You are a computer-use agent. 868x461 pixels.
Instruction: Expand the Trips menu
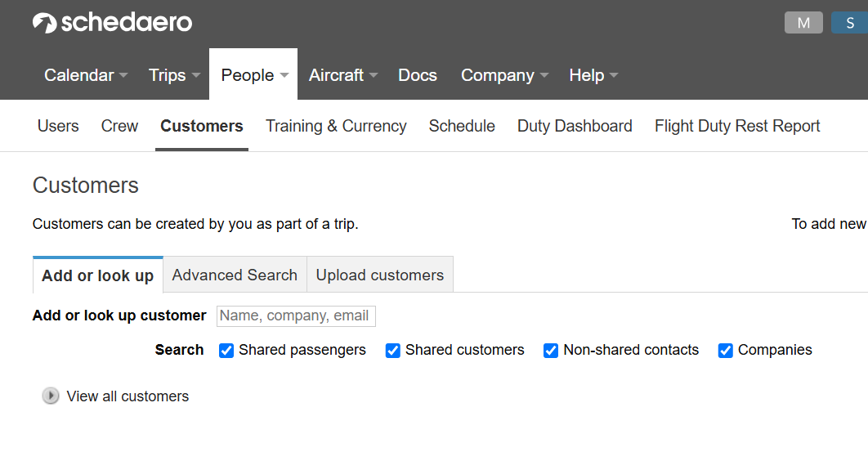[174, 75]
